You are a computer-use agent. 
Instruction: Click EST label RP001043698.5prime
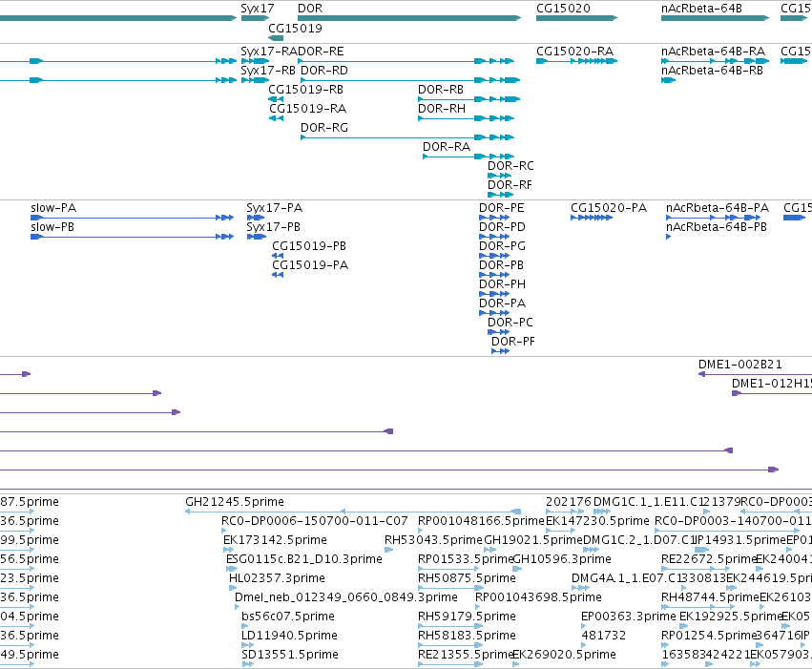(x=538, y=598)
